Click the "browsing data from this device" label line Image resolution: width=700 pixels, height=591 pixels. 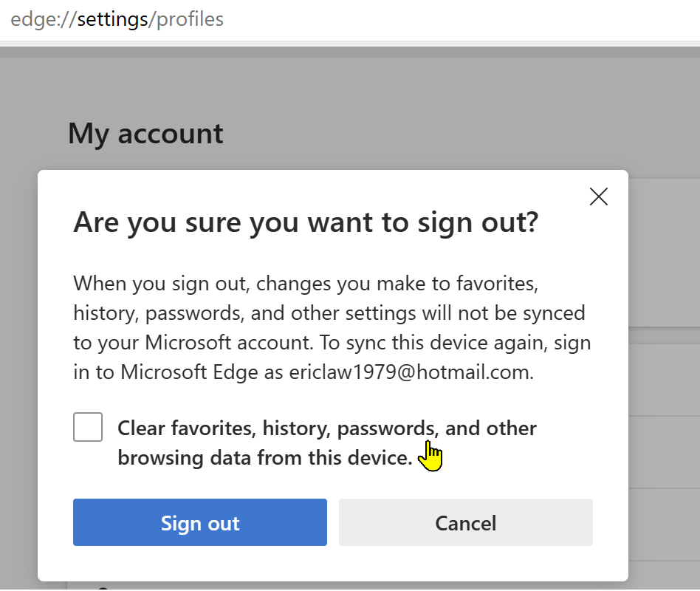[x=264, y=458]
